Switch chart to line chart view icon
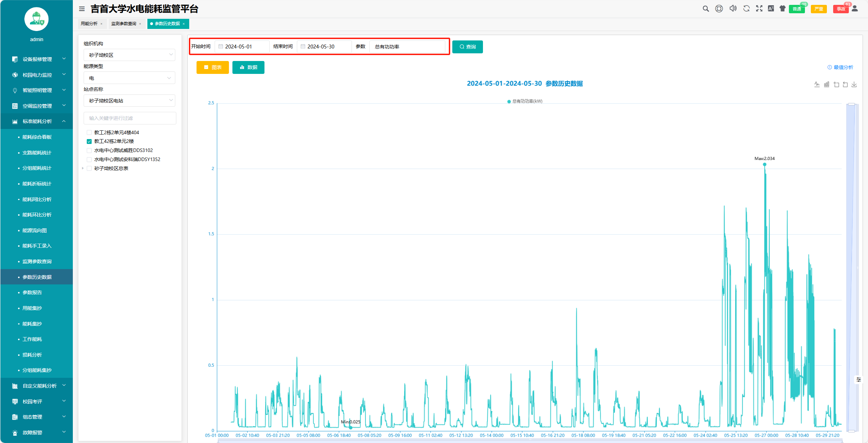 tap(817, 84)
